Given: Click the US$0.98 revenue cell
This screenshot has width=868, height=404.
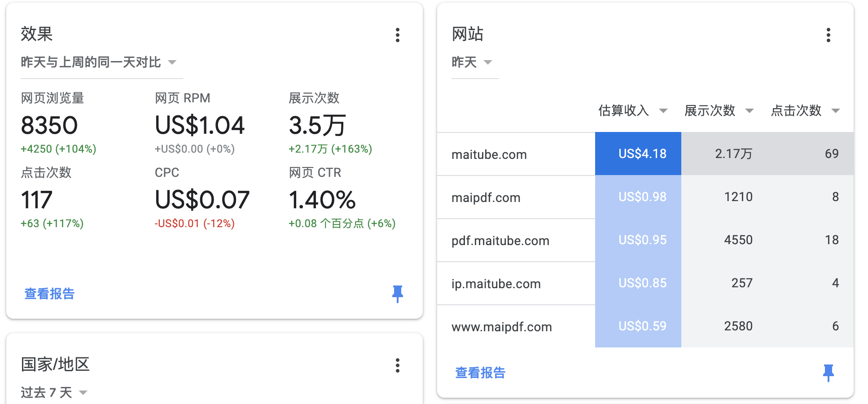Looking at the screenshot, I should pos(638,197).
